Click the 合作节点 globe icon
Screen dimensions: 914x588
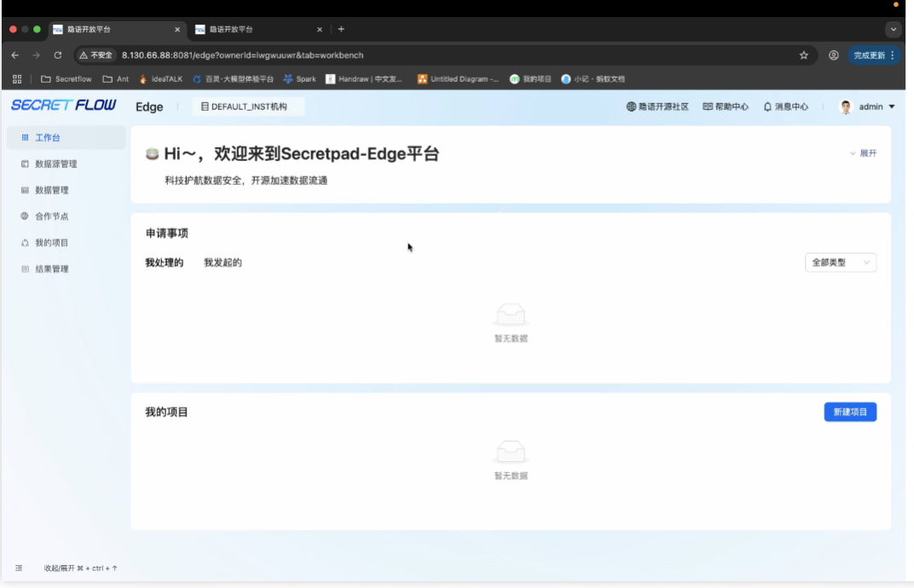pos(25,216)
